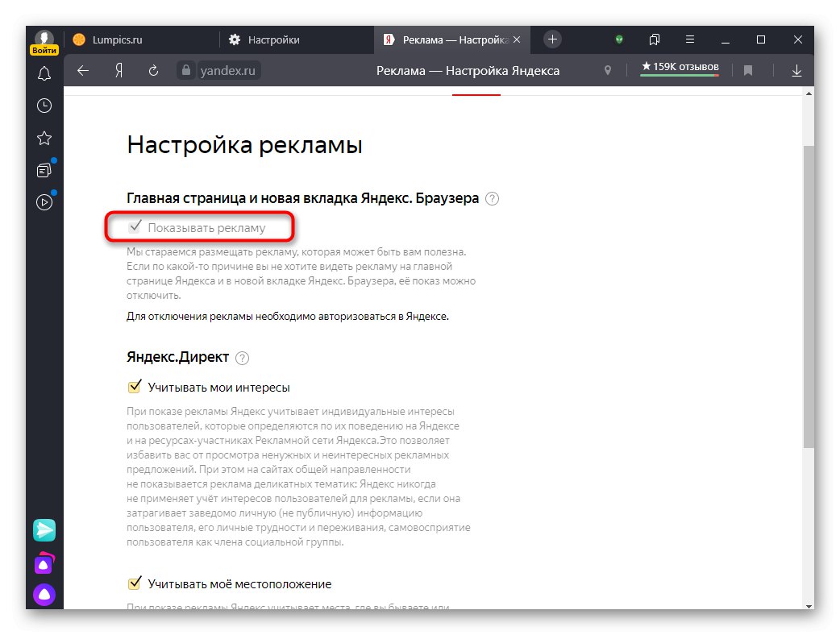
Task: Expand the help tooltip next to Яндекс.Директ
Action: (242, 357)
